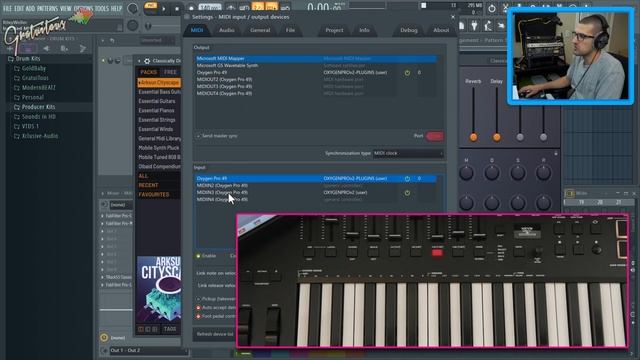Select Essential Pianos pack

156,111
